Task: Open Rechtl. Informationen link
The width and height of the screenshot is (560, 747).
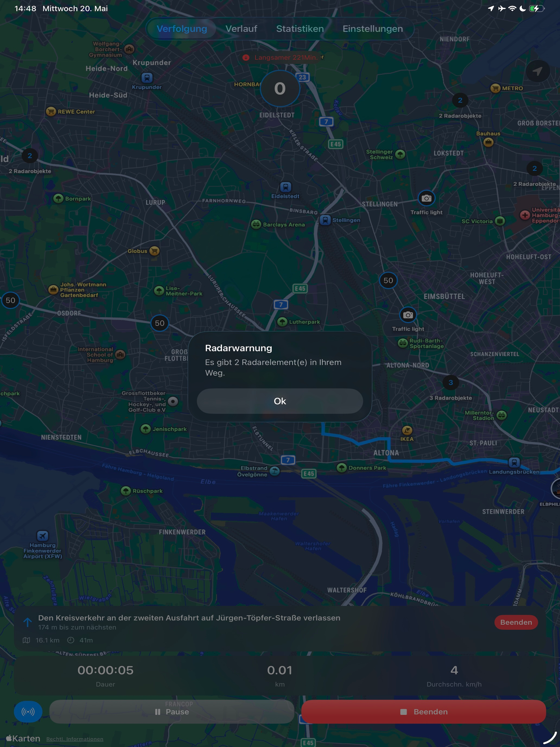Action: 75,739
